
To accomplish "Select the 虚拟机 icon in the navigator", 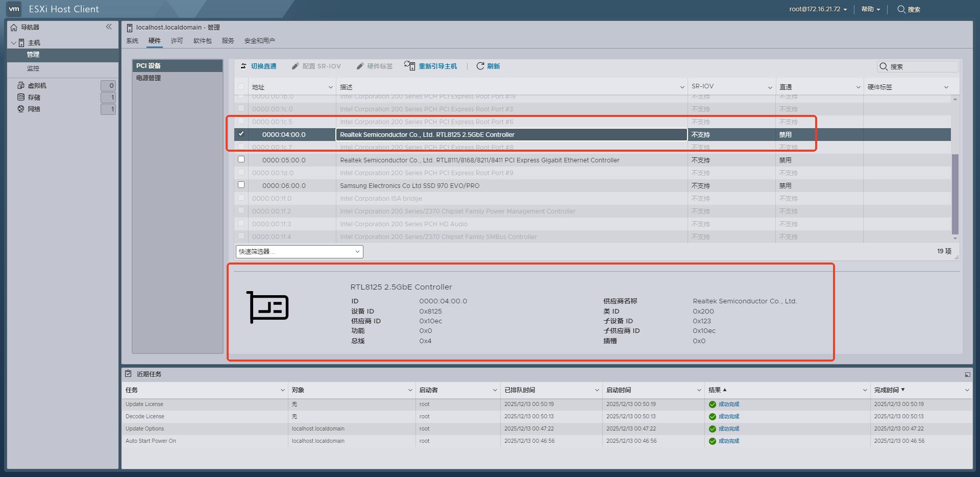I will pyautogui.click(x=20, y=85).
